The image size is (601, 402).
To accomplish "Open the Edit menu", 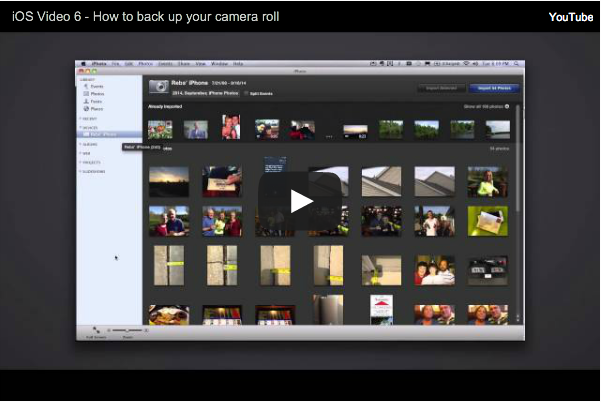I will pos(129,64).
